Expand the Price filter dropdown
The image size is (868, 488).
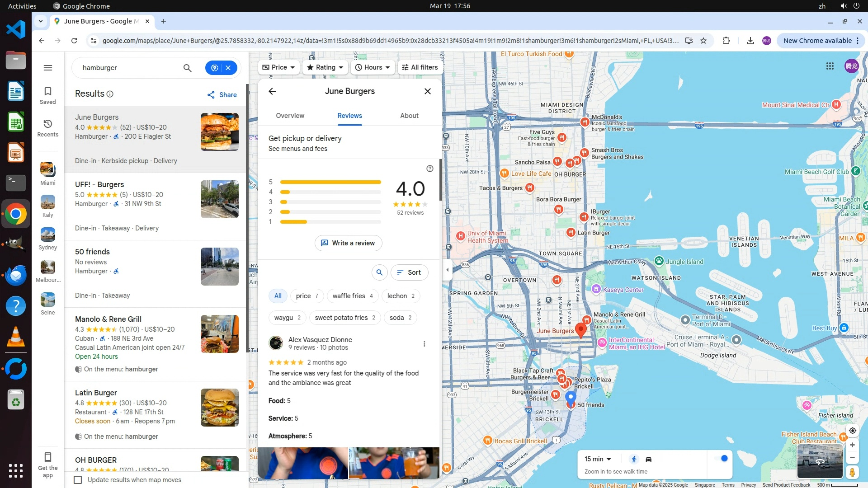[279, 67]
